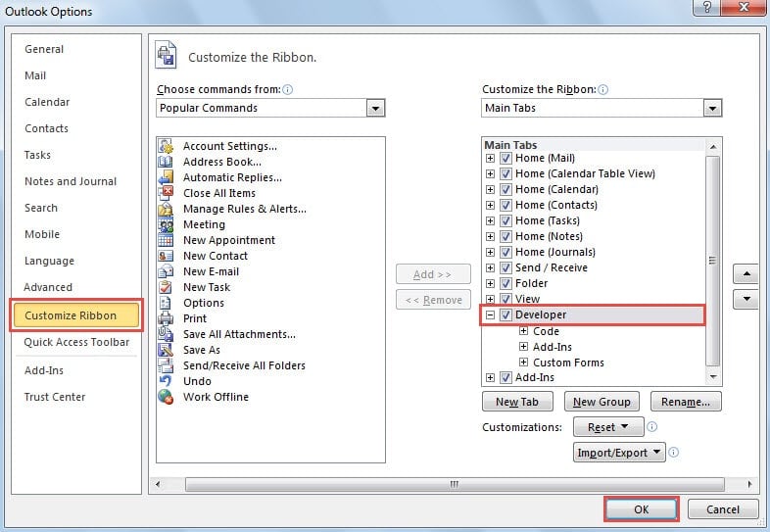This screenshot has width=770, height=532.
Task: Click the Move Up arrow button
Action: (x=746, y=273)
